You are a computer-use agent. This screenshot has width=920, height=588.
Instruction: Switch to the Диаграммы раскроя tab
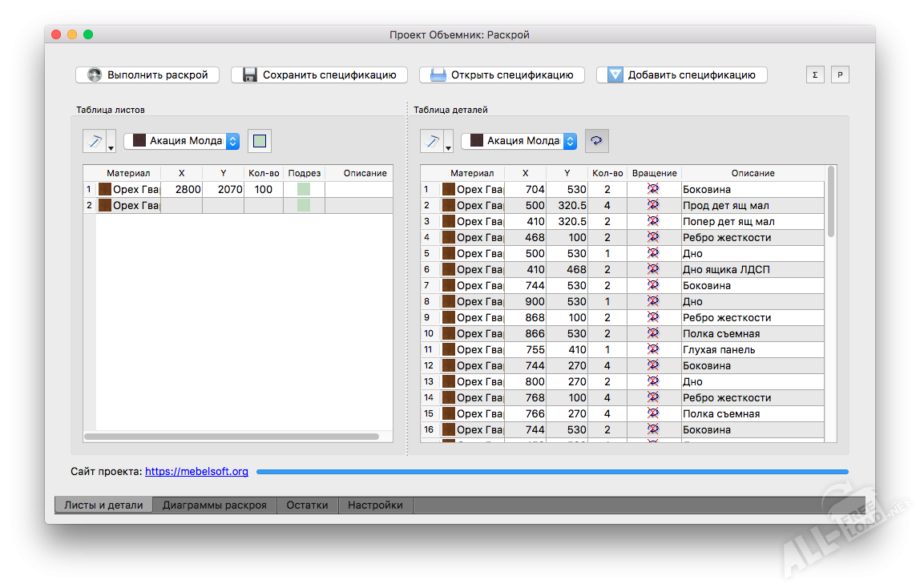click(214, 505)
